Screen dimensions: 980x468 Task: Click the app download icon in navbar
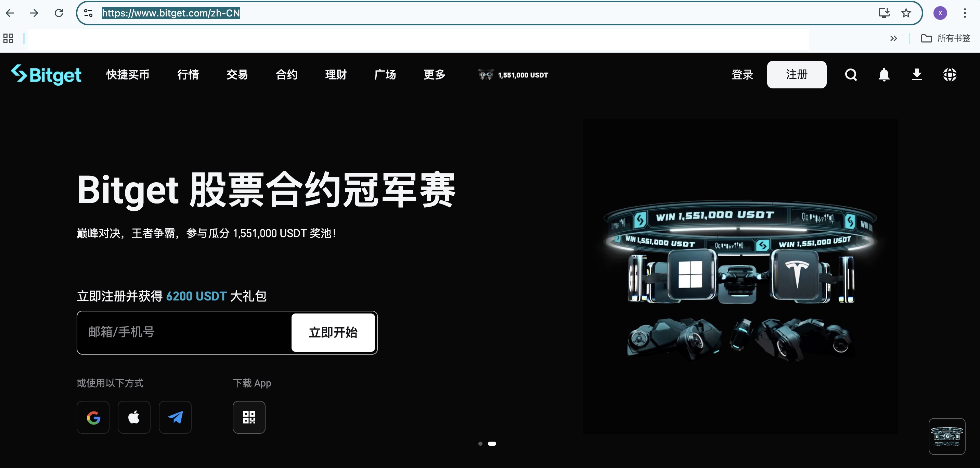tap(917, 75)
